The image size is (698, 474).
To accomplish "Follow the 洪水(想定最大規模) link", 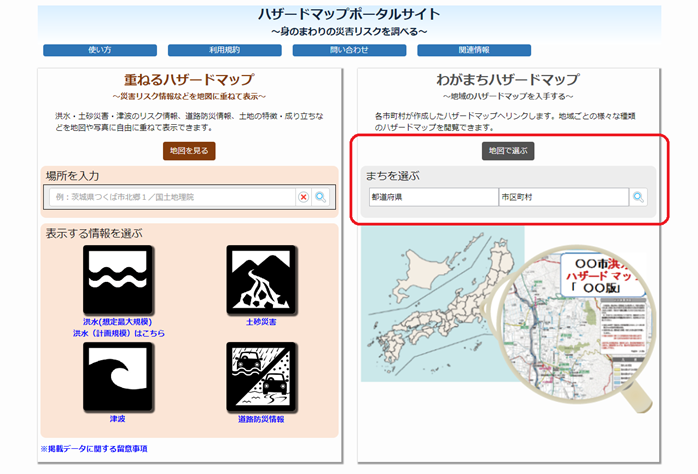I will [x=118, y=322].
